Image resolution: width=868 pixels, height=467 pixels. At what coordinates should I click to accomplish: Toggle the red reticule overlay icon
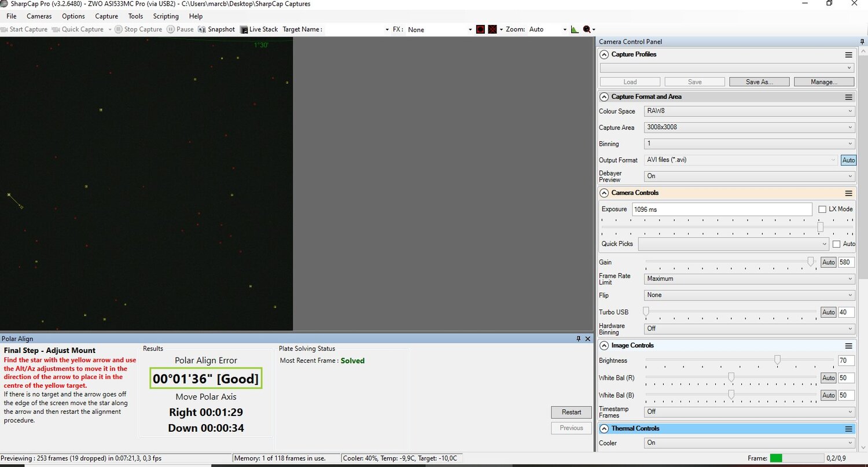480,30
